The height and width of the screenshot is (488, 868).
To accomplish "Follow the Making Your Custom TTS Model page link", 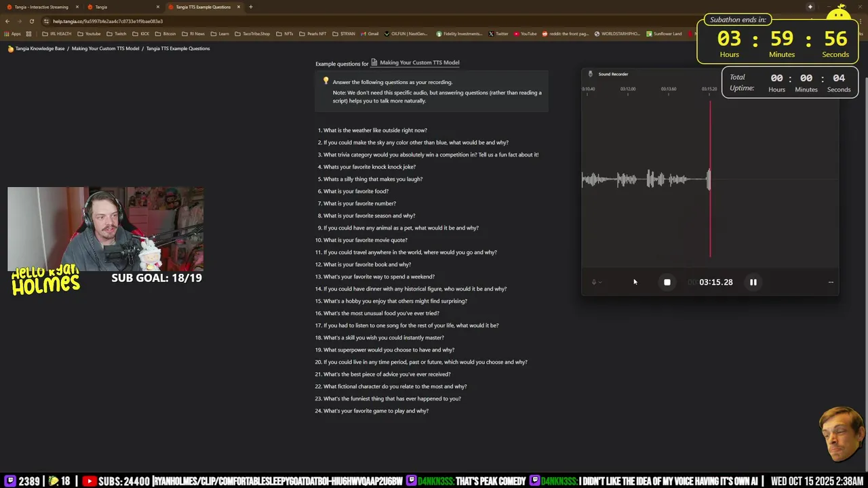I will pos(415,62).
